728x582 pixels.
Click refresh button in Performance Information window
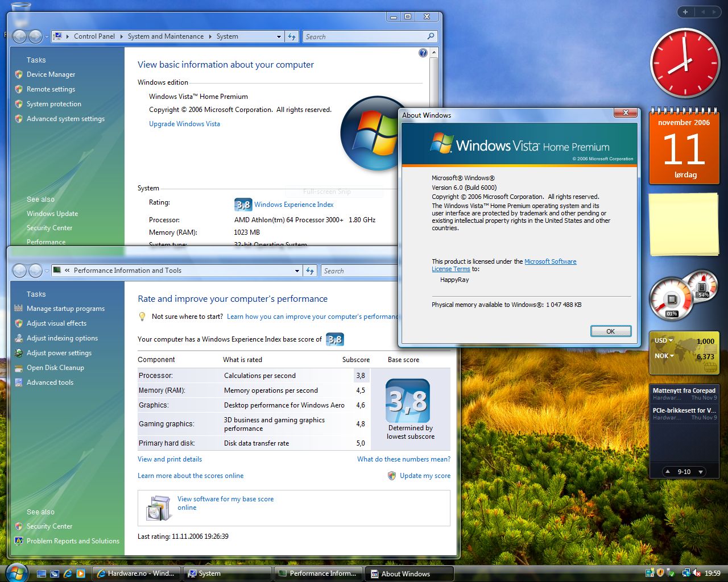310,271
